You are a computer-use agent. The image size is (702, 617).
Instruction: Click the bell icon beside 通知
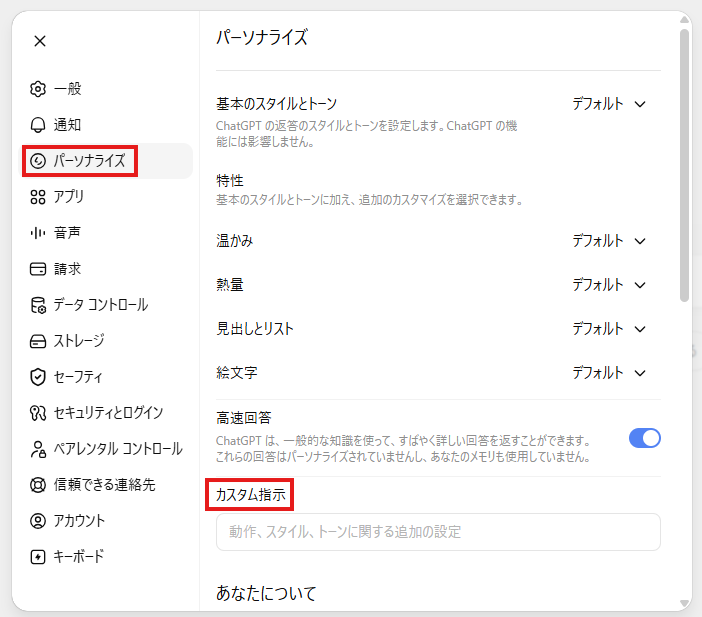38,125
